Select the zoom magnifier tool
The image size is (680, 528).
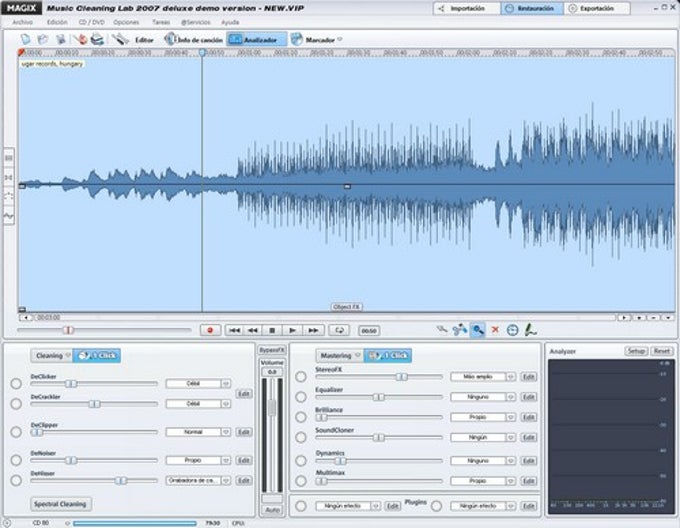[477, 330]
